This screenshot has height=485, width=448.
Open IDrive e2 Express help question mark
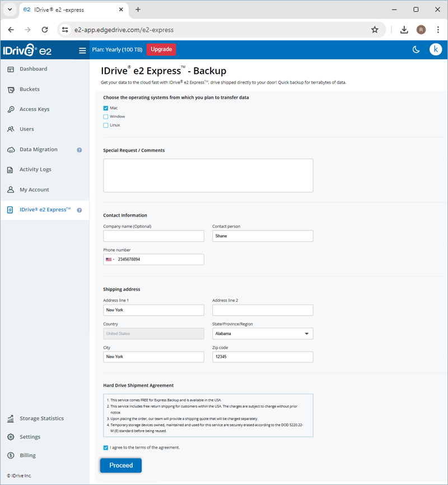[80, 211]
